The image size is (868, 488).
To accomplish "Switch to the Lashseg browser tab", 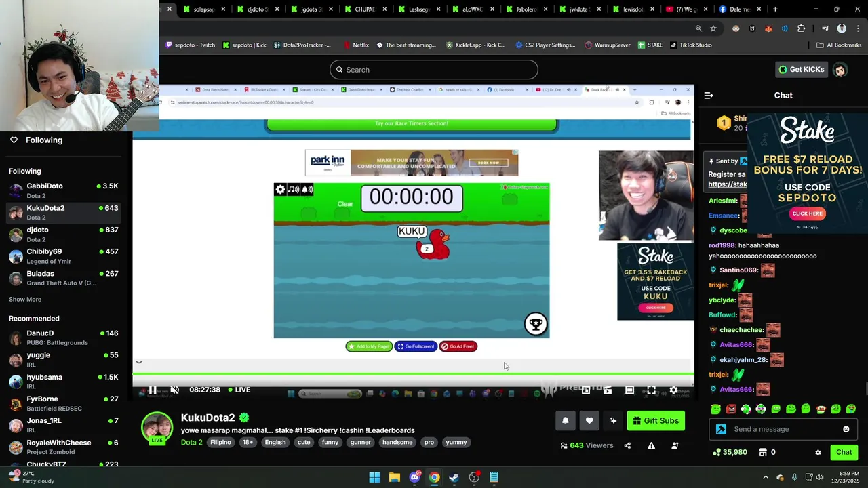I will [x=419, y=9].
